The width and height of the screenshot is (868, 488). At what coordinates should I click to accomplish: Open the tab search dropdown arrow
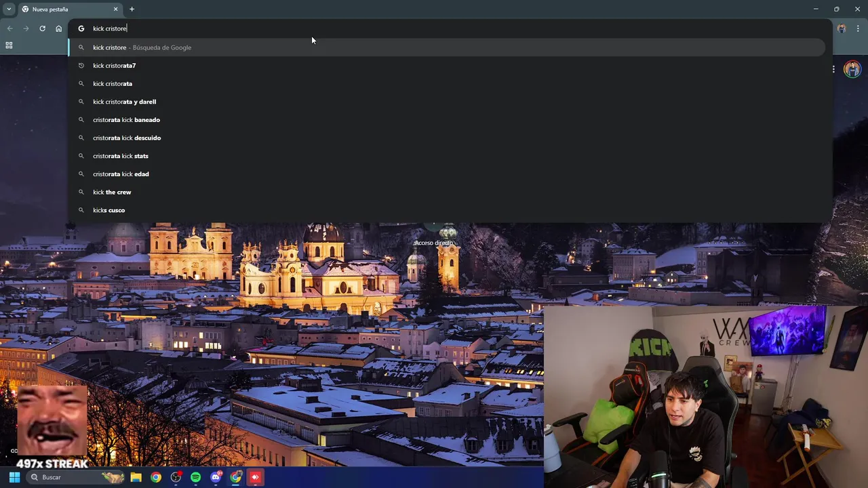tap(9, 9)
